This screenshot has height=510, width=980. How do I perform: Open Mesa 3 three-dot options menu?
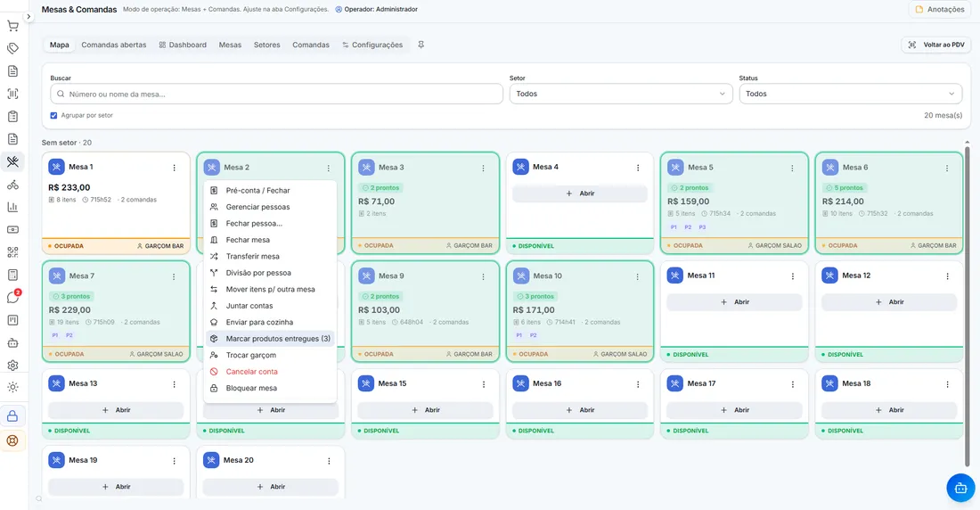coord(483,169)
